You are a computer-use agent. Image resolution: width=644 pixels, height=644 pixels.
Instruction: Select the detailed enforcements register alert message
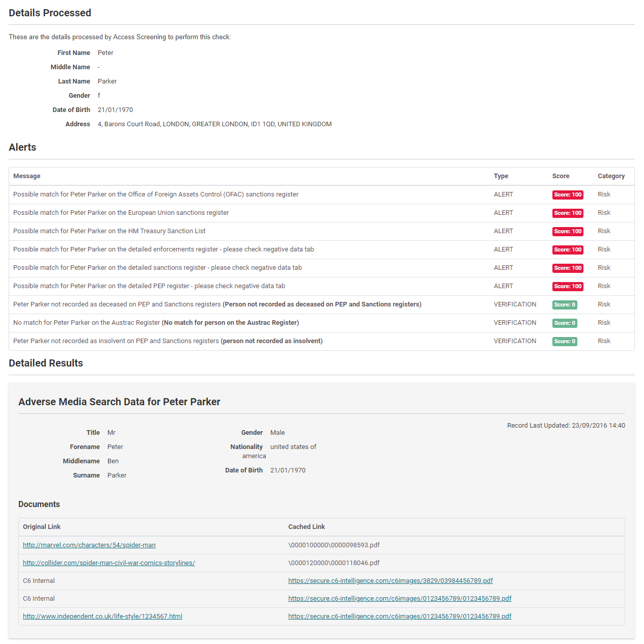coord(163,249)
